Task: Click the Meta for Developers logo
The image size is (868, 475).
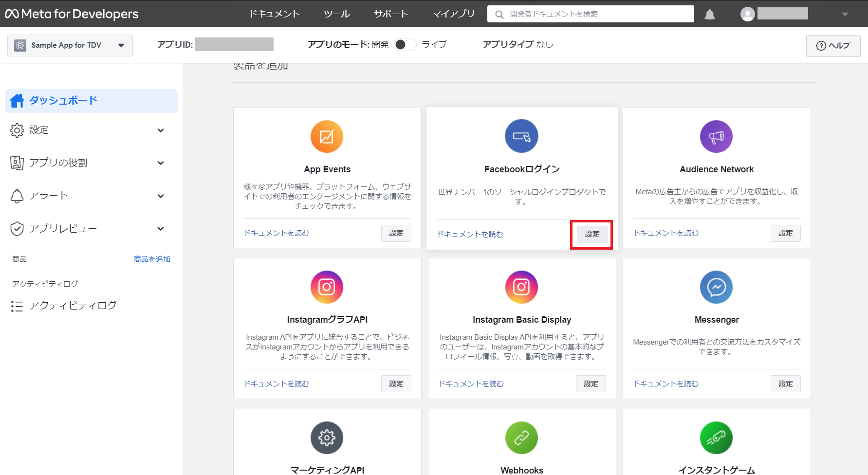Action: point(72,14)
